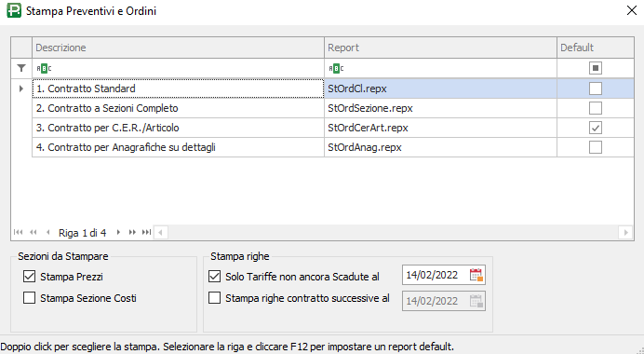Check Default box for StOrdSezione.repx row
The width and height of the screenshot is (644, 354).
[x=595, y=108]
